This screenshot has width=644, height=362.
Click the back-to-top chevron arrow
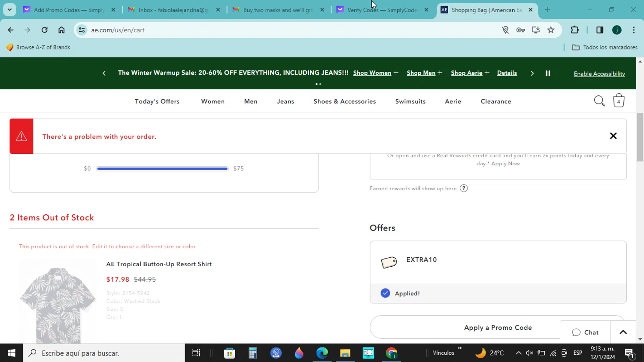click(623, 332)
